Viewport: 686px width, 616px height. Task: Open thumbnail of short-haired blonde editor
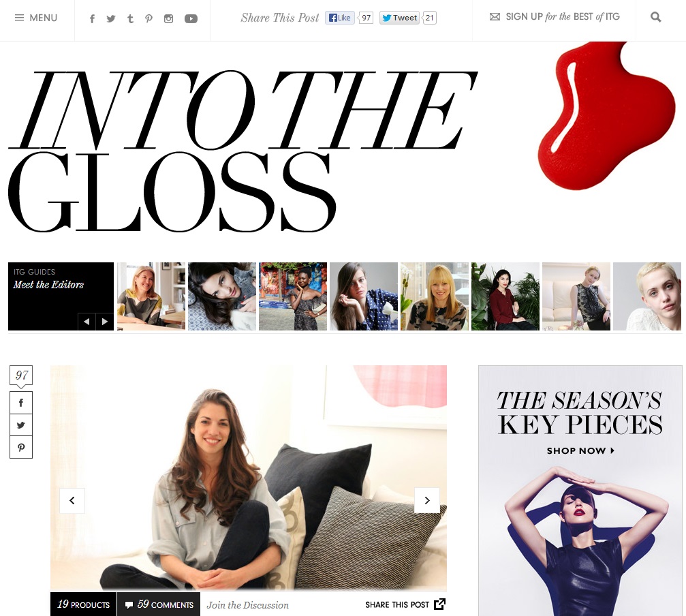click(x=647, y=296)
